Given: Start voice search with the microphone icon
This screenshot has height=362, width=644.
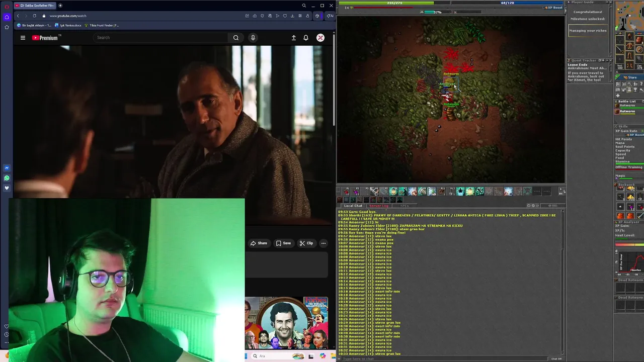Looking at the screenshot, I should pos(253,38).
